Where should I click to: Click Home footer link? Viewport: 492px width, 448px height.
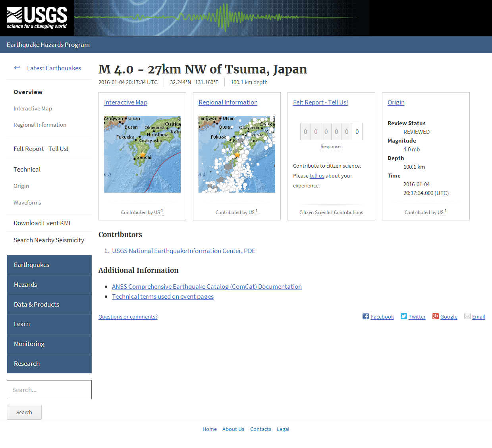click(210, 429)
